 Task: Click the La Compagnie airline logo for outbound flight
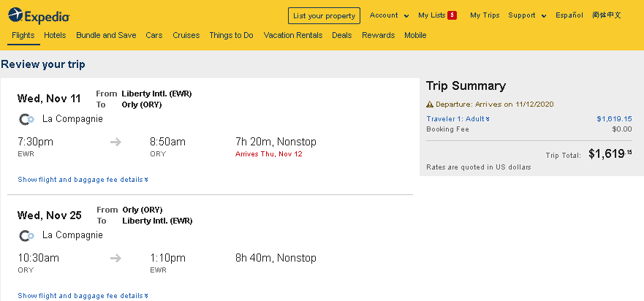26,119
